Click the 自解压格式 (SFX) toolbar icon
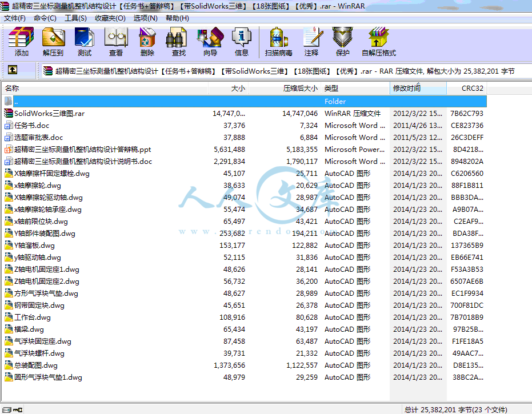 [x=379, y=37]
